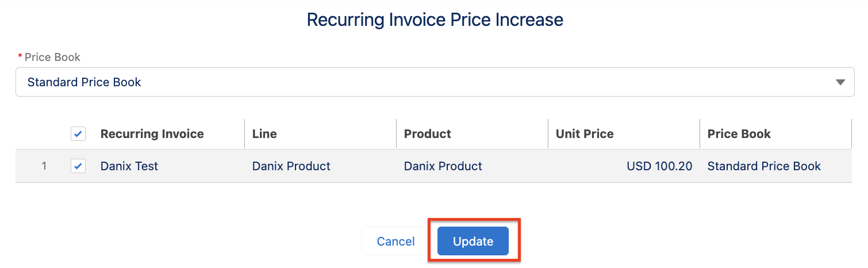Click the Line column header

click(x=264, y=134)
